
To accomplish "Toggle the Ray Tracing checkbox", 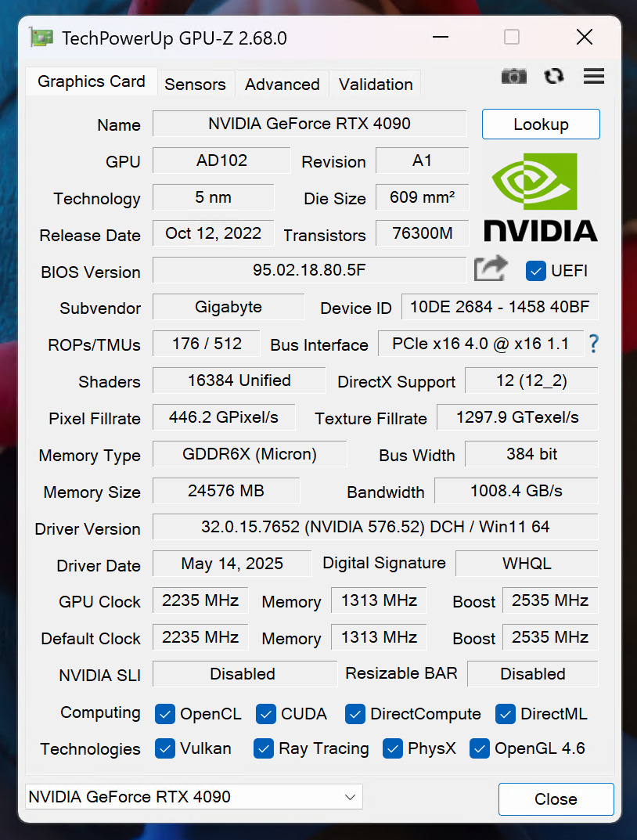I will (264, 748).
